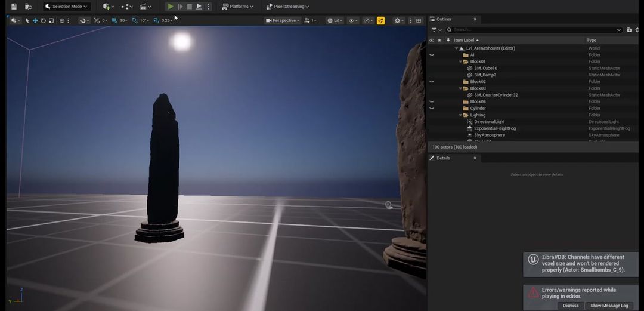Click the Skip/Advance frame button

coord(180,7)
